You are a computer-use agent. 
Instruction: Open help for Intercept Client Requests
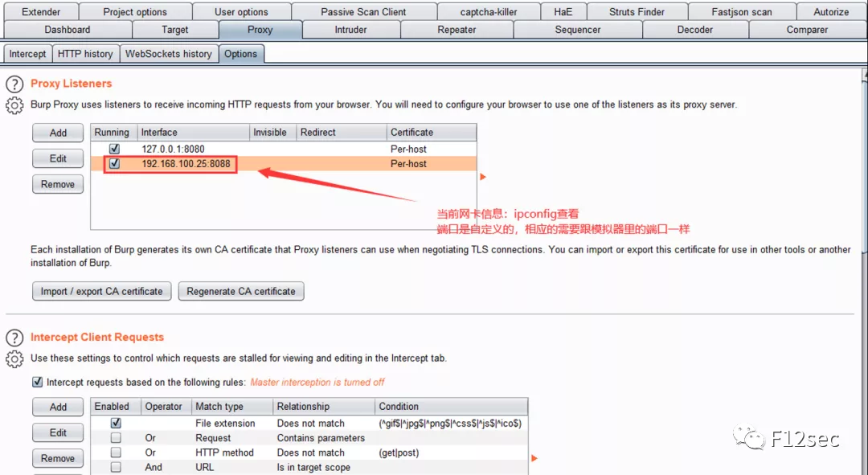click(14, 338)
